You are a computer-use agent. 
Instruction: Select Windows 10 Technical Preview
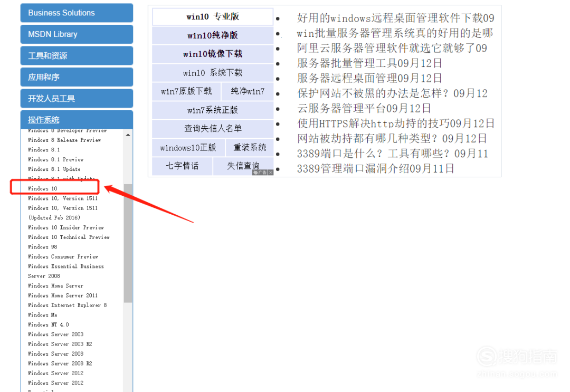[69, 237]
